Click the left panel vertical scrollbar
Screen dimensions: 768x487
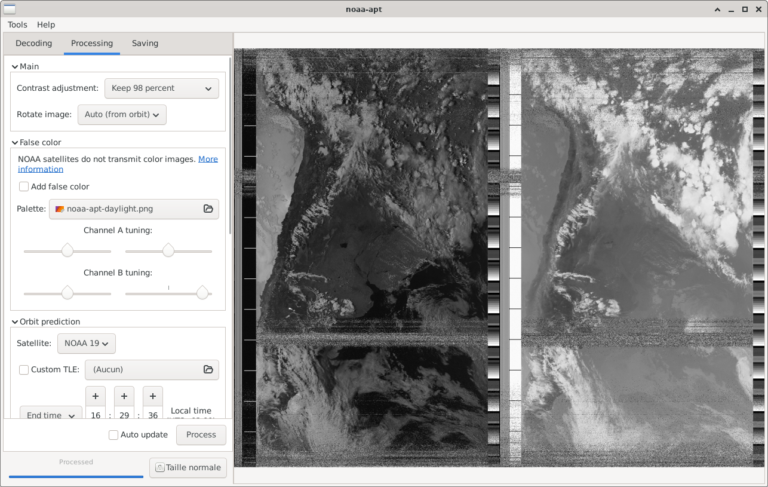[x=231, y=145]
